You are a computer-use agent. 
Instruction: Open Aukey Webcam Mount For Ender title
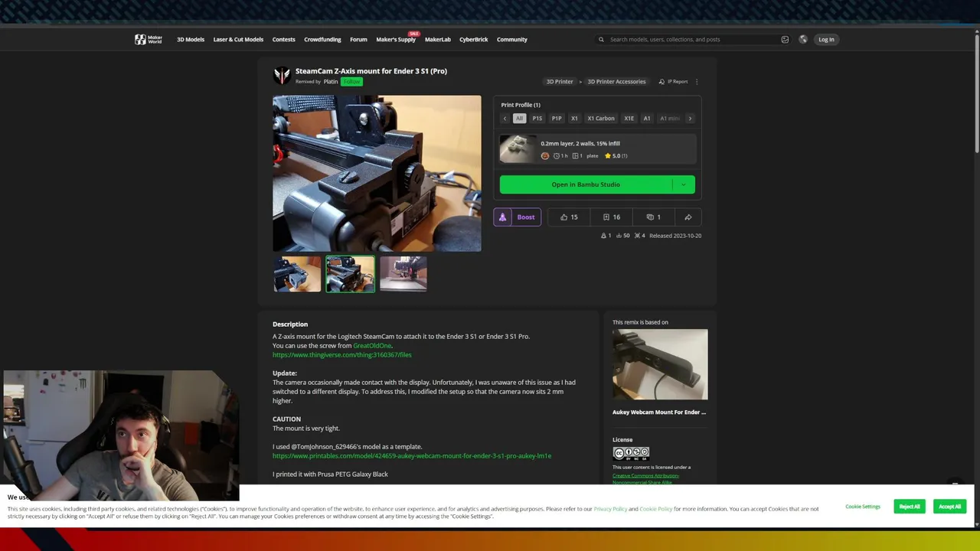659,412
